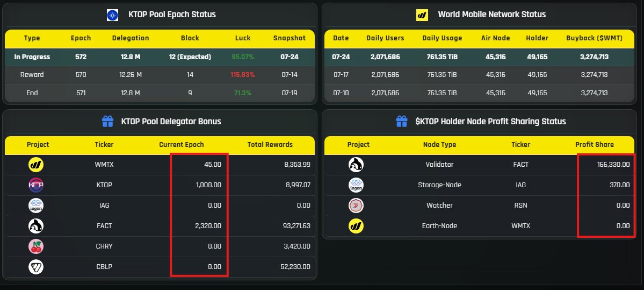
Task: Click the 'Daily Users' column header
Action: tap(385, 38)
